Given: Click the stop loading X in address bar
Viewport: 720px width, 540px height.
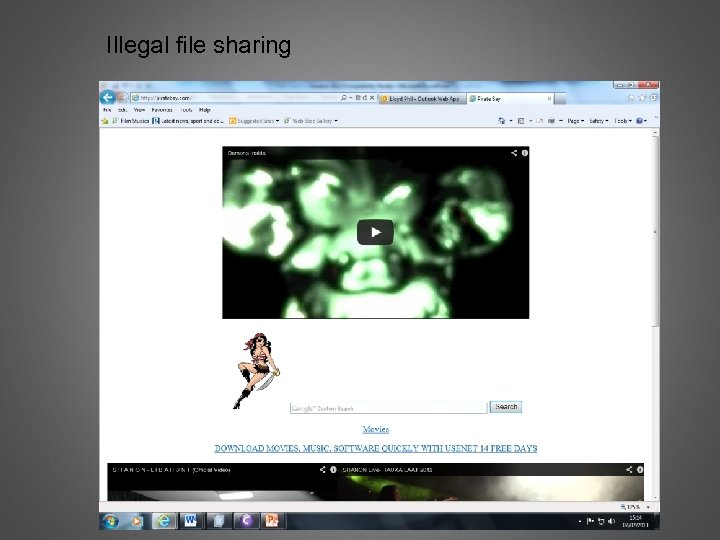Looking at the screenshot, I should 372,98.
